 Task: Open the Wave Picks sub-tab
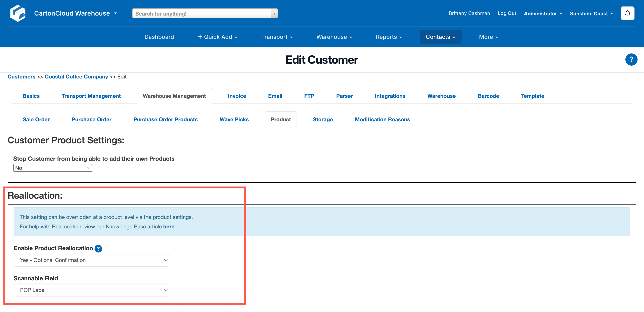(x=234, y=120)
